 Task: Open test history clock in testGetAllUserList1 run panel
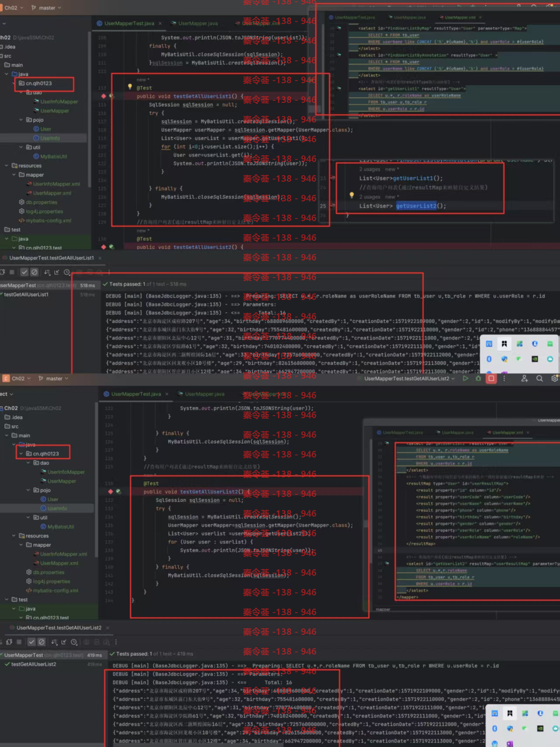pos(67,272)
